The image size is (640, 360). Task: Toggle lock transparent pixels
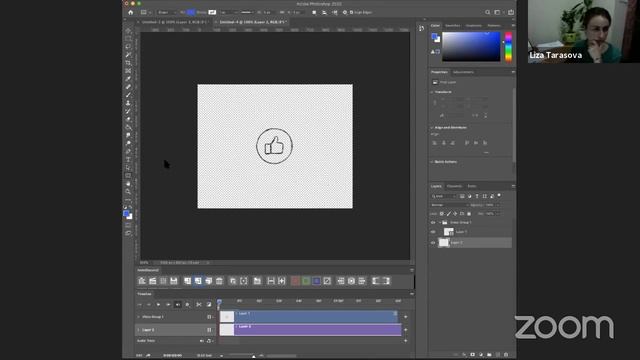coord(442,213)
